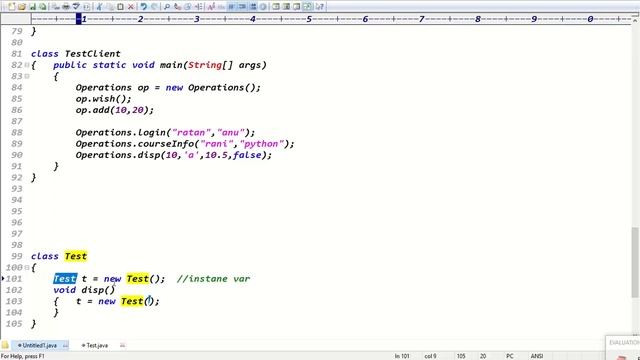The image size is (640, 360).
Task: Click 'ln 101' in status bar
Action: pos(402,356)
